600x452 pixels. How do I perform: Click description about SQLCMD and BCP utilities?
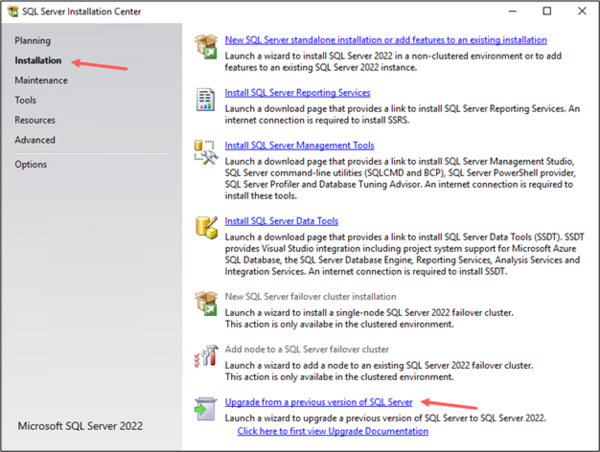[x=400, y=179]
